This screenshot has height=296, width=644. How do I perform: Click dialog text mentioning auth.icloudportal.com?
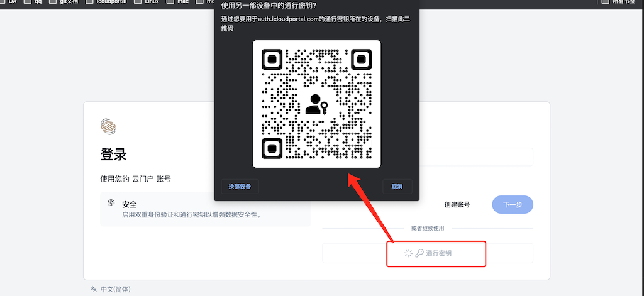[x=316, y=24]
